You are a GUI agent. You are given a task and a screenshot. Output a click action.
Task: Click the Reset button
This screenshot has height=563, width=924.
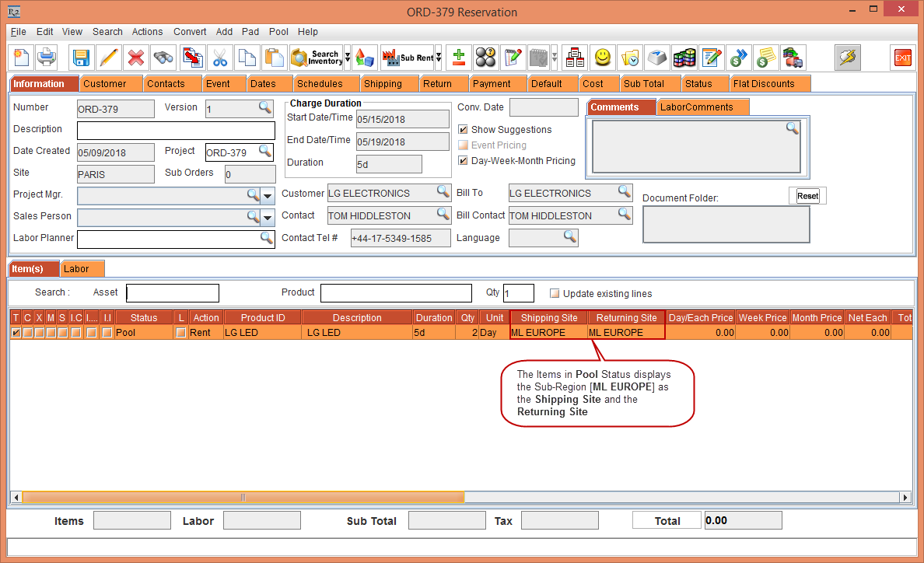(x=807, y=196)
